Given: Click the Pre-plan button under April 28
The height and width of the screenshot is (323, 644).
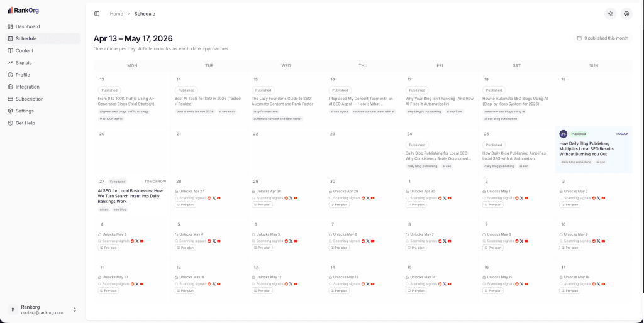Looking at the screenshot, I should 185,205.
